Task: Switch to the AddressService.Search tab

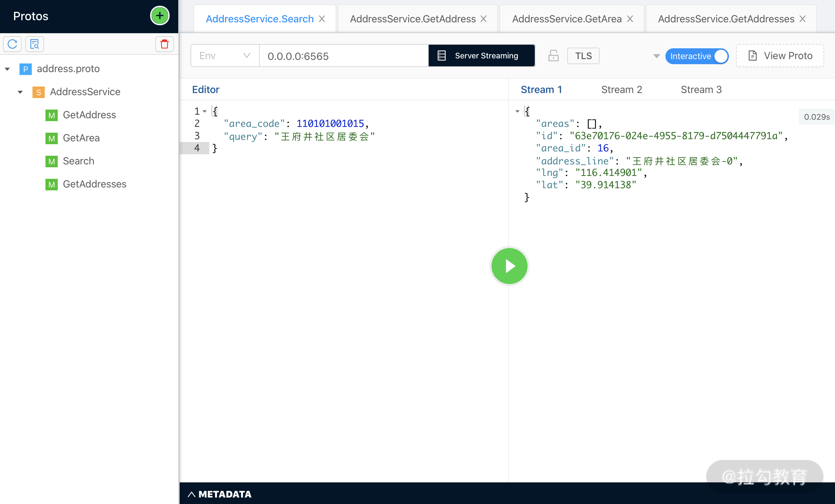Action: 260,19
